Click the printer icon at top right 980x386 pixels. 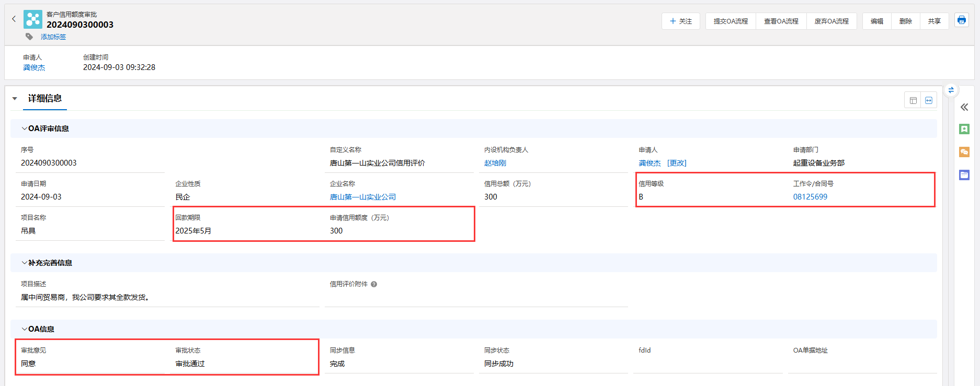pos(961,20)
